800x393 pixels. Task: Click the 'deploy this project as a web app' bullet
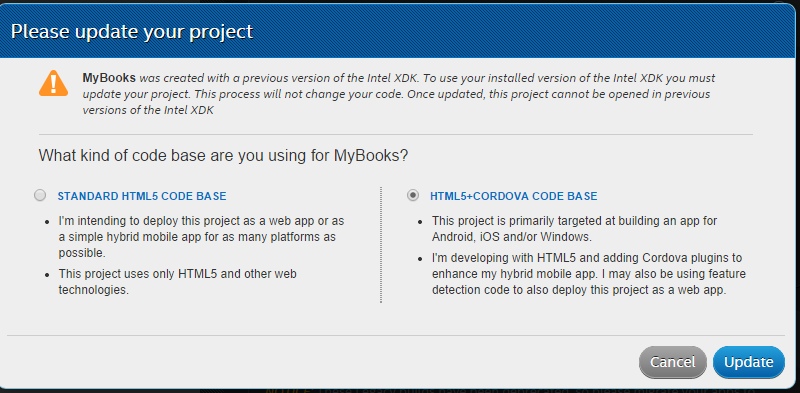pyautogui.click(x=202, y=237)
